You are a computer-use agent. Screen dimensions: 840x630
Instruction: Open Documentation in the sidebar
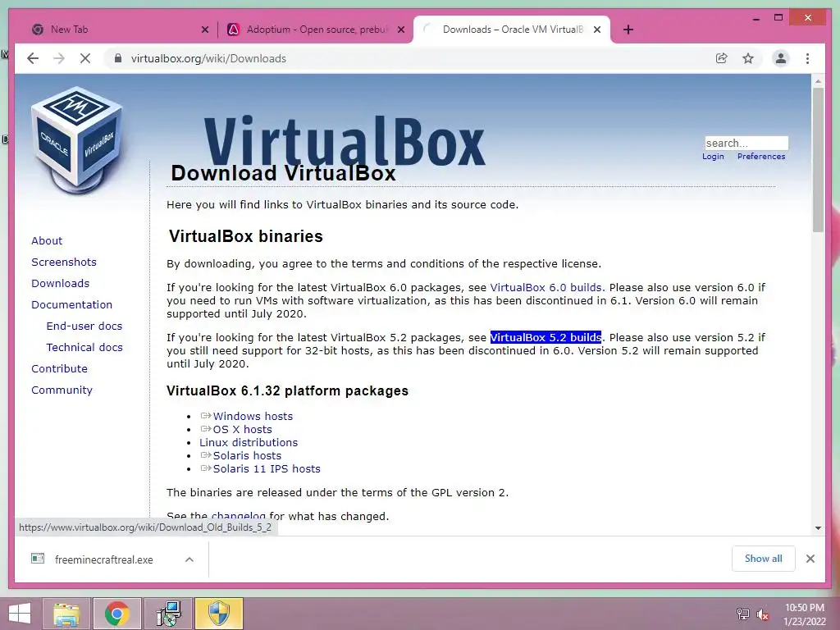click(72, 305)
